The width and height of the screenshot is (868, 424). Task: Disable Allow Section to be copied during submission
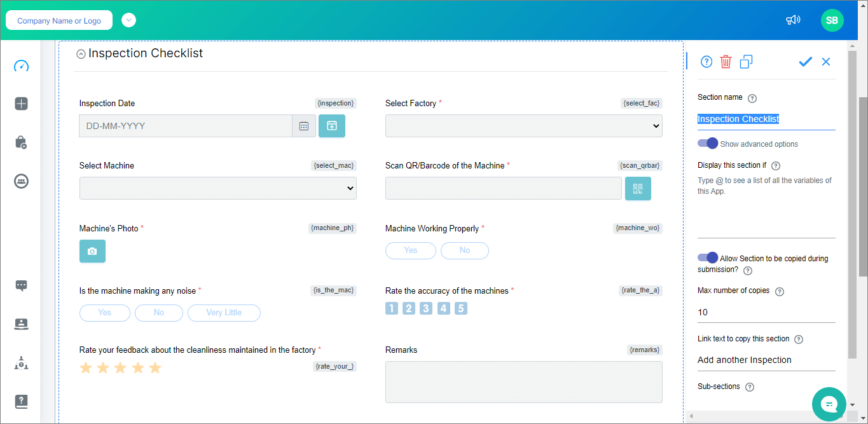[707, 257]
